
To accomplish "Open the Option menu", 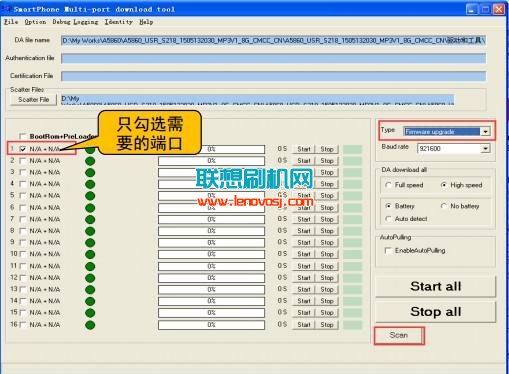I will click(35, 22).
